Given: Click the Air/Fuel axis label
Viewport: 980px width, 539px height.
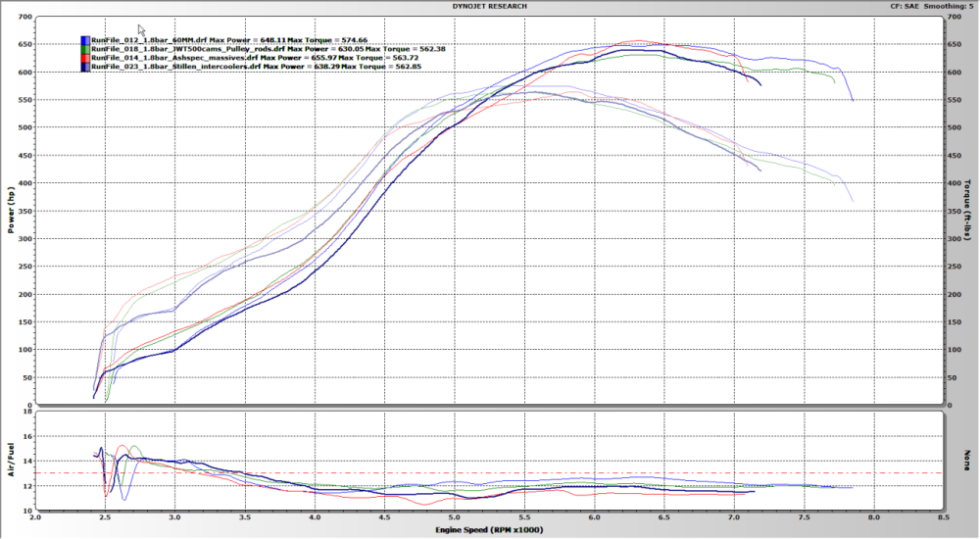Looking at the screenshot, I should 11,461.
